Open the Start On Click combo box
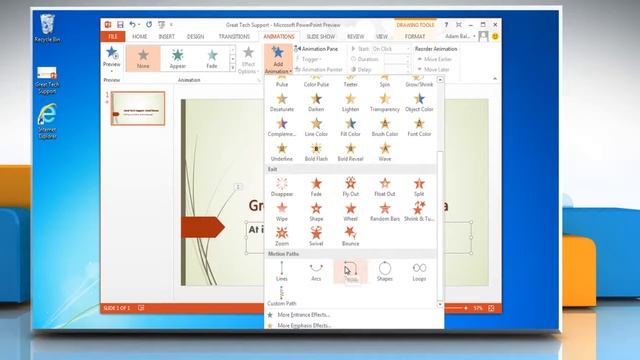 tap(391, 49)
